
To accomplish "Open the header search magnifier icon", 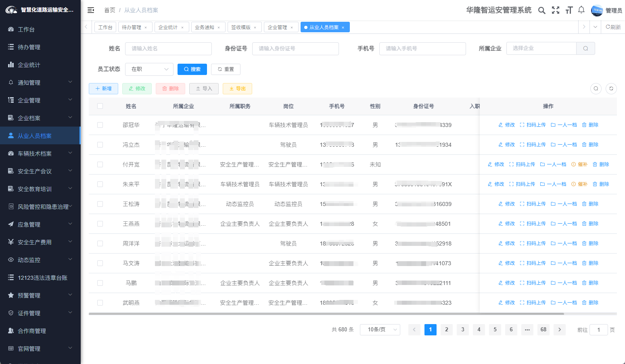I will [542, 10].
